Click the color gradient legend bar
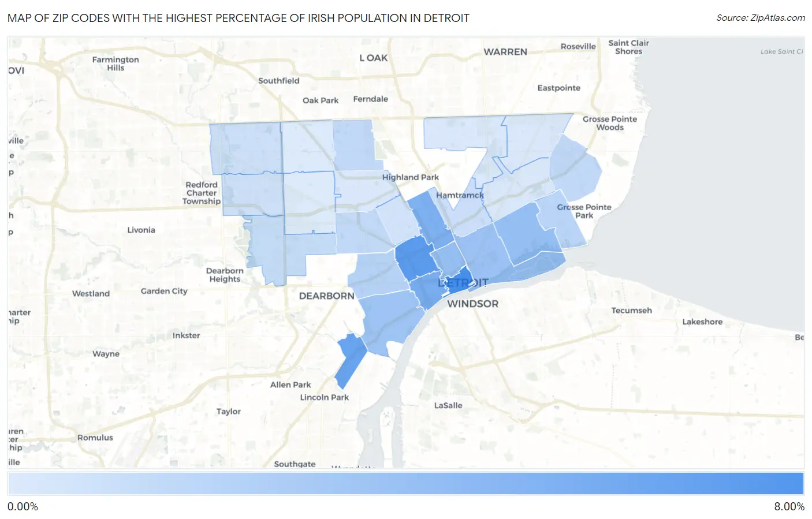 click(x=405, y=484)
